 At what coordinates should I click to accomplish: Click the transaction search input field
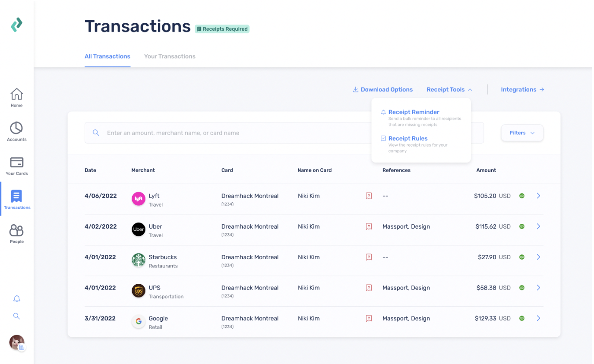tap(216, 133)
